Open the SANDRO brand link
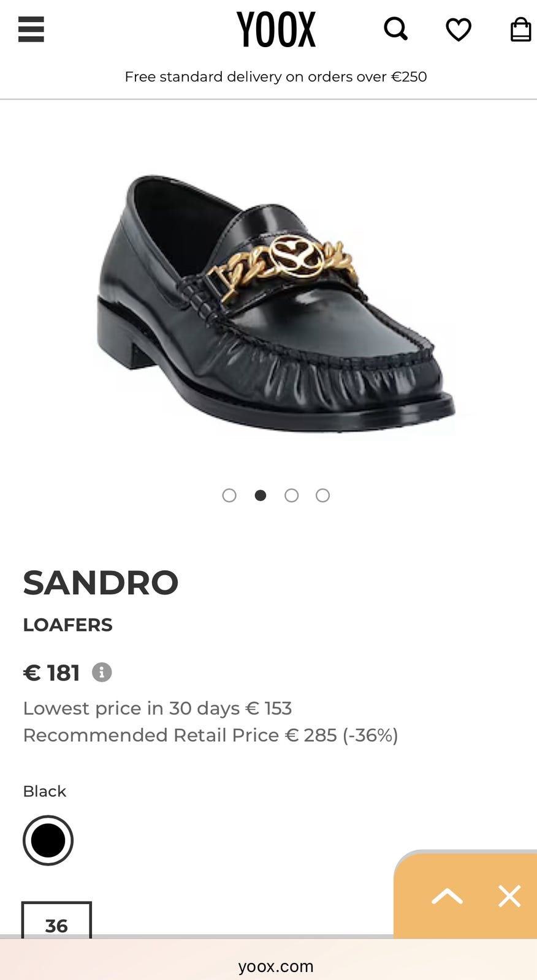 click(x=101, y=582)
